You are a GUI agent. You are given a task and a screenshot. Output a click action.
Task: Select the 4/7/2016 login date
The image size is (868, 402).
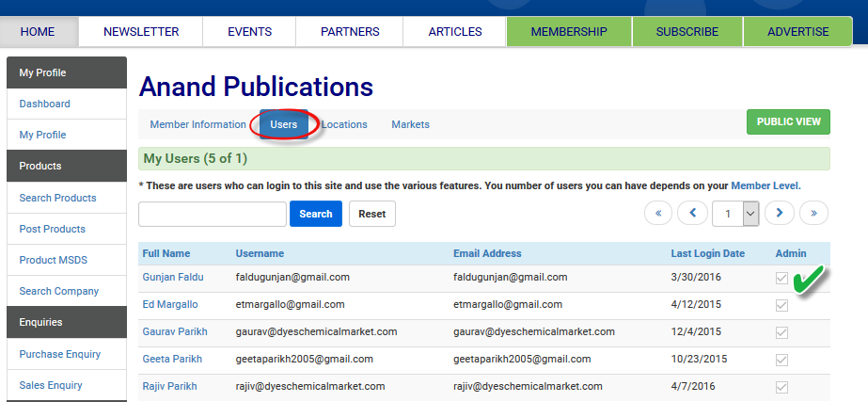tap(693, 386)
